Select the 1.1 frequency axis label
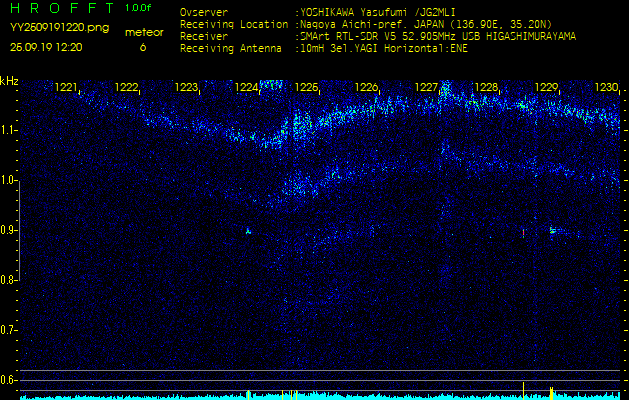 [x=9, y=130]
